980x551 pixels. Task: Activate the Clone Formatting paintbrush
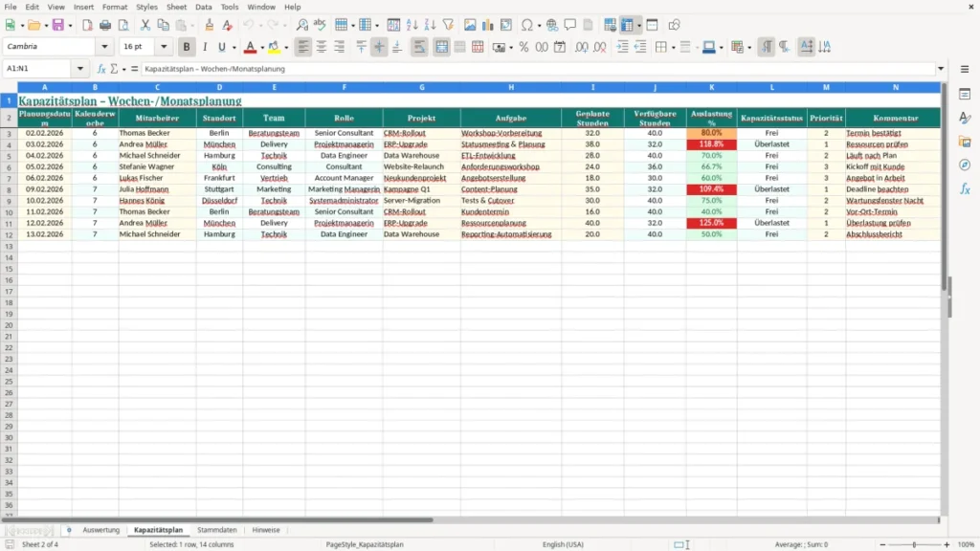[210, 25]
